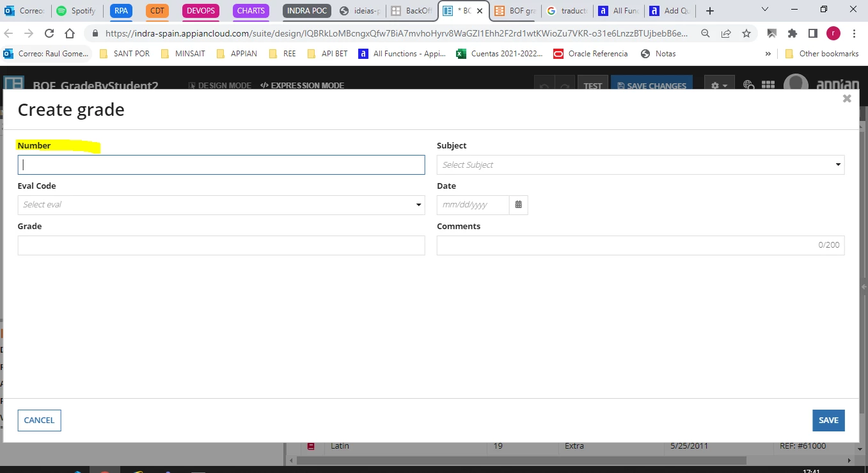This screenshot has width=868, height=473.
Task: Click the horizontal scrollbar under the grid
Action: coord(521,460)
